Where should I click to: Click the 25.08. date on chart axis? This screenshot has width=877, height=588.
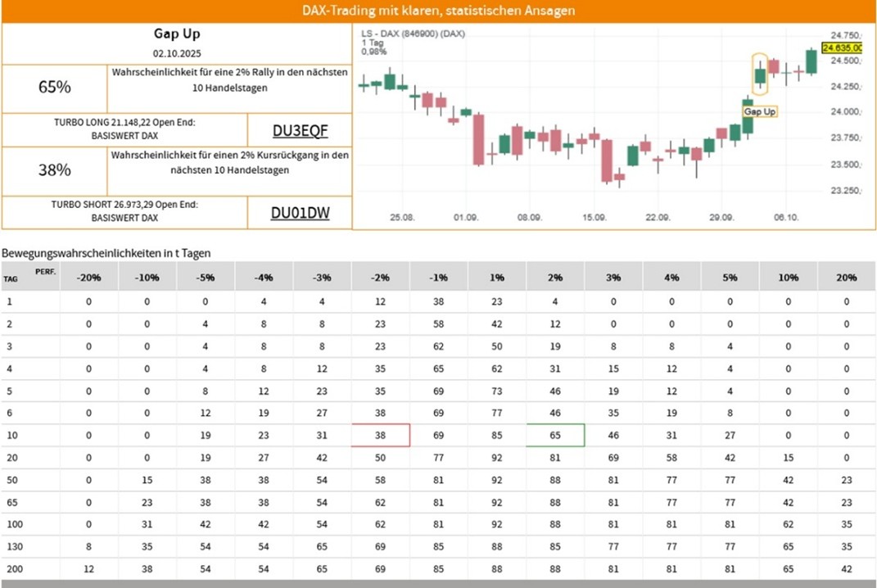401,218
